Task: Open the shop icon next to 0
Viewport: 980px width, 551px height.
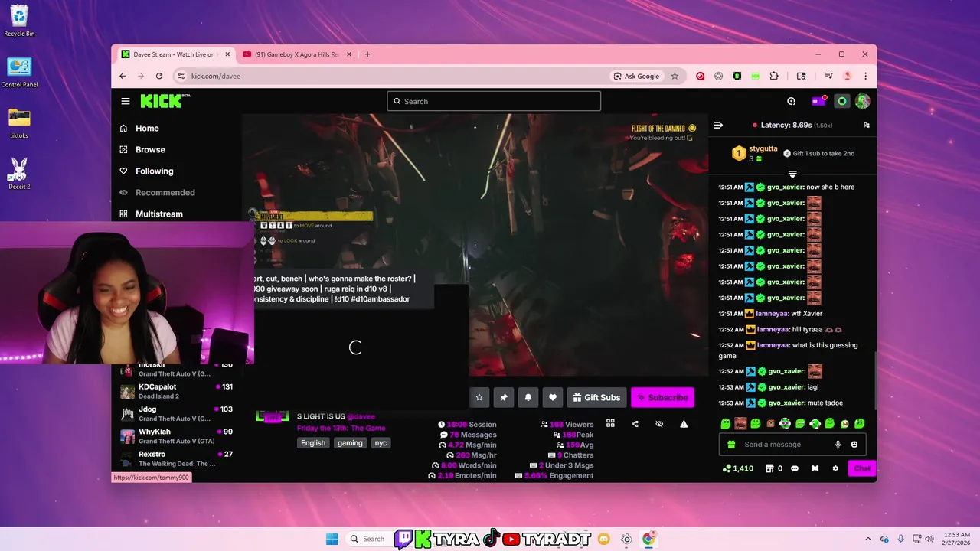Action: (769, 468)
